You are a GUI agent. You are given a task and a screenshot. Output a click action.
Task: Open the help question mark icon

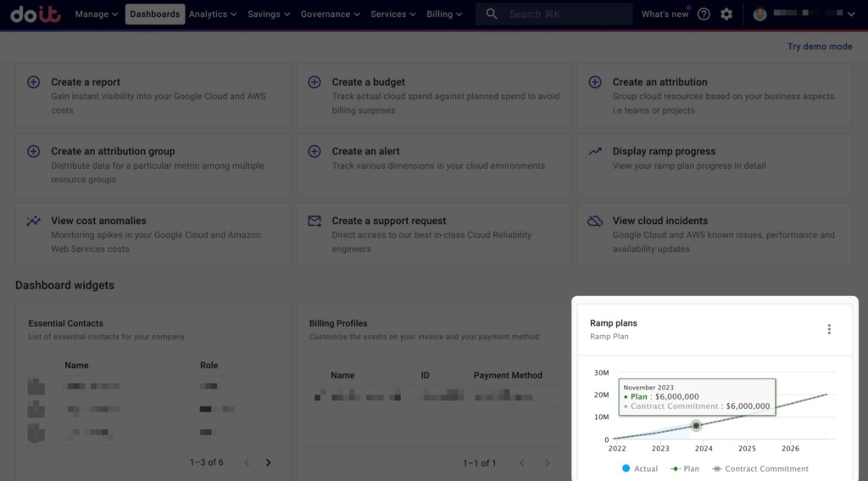coord(704,14)
